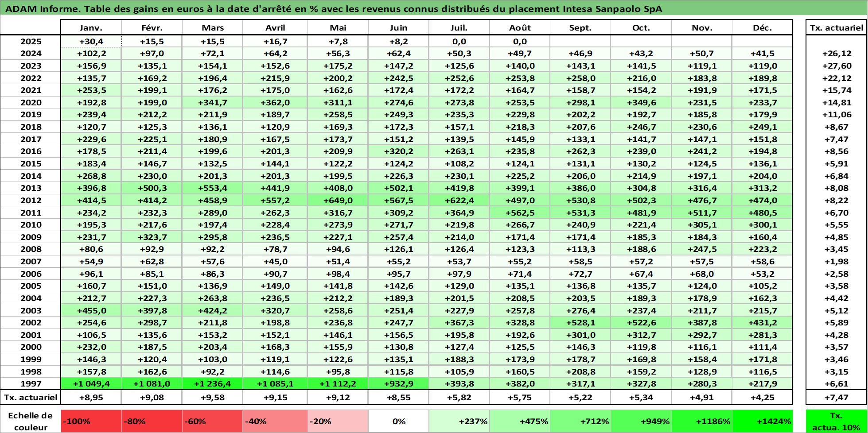Click the +949% color scale swatch
The width and height of the screenshot is (868, 433).
click(x=641, y=421)
